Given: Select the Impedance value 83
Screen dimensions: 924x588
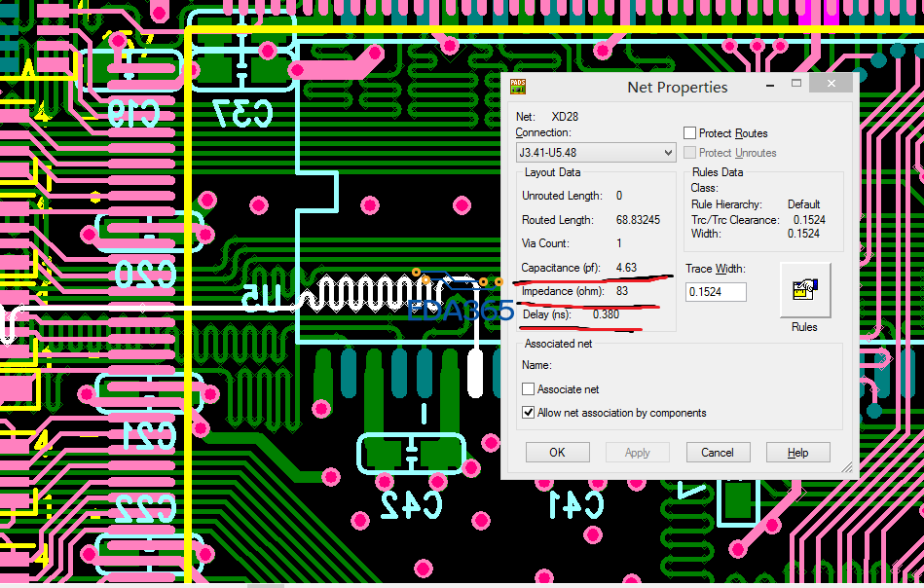Looking at the screenshot, I should (622, 290).
